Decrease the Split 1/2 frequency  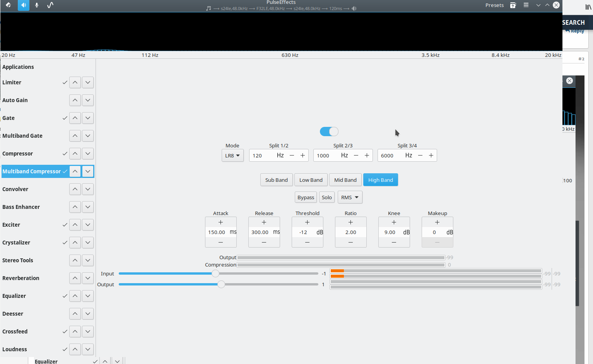[292, 156]
